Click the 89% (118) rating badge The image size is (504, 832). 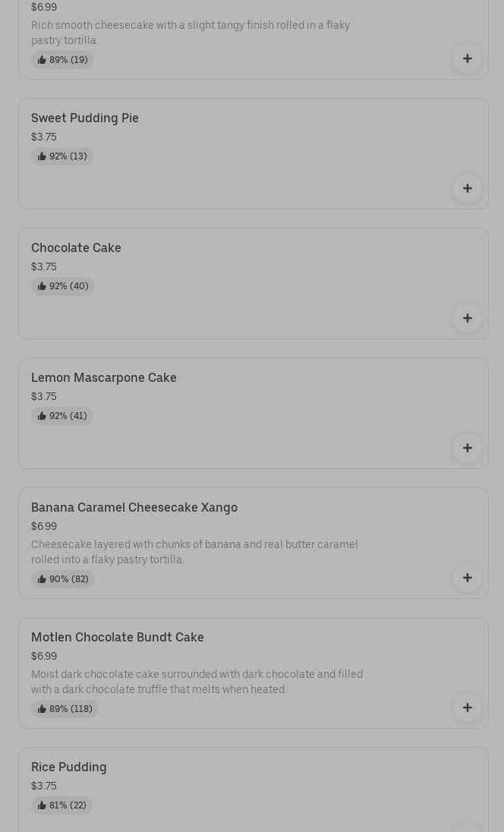pyautogui.click(x=65, y=709)
